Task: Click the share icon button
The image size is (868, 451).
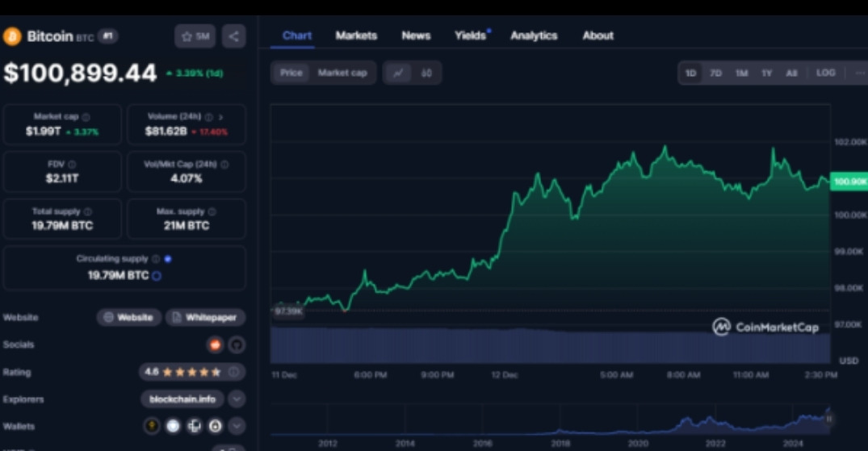Action: [x=233, y=36]
